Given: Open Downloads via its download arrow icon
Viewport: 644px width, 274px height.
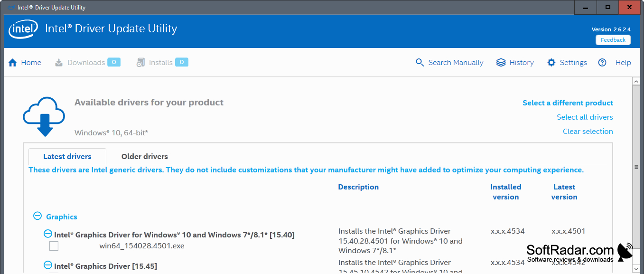Looking at the screenshot, I should coord(59,63).
